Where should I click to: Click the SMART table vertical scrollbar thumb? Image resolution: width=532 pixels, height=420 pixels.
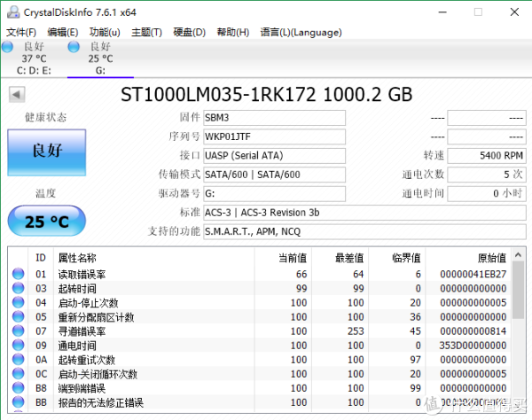pyautogui.click(x=518, y=290)
